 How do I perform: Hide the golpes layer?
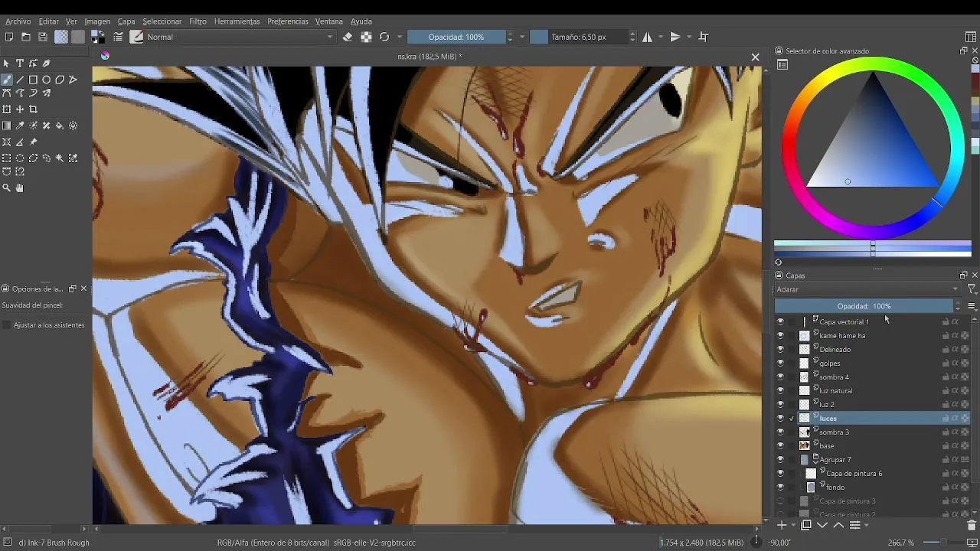tap(780, 364)
